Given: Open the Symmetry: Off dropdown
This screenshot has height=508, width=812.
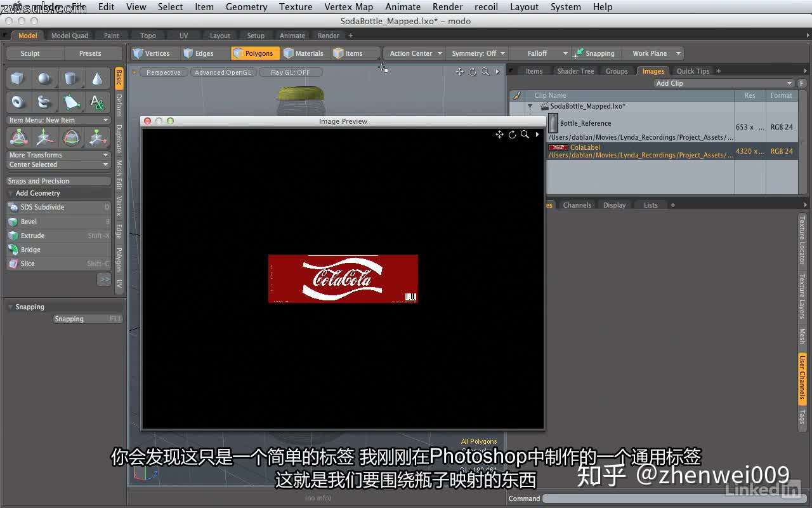Looking at the screenshot, I should 478,53.
